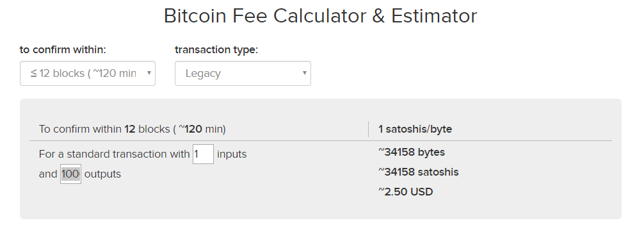The height and width of the screenshot is (232, 644).
Task: Open the 'to confirm within' blocks dropdown
Action: (88, 73)
